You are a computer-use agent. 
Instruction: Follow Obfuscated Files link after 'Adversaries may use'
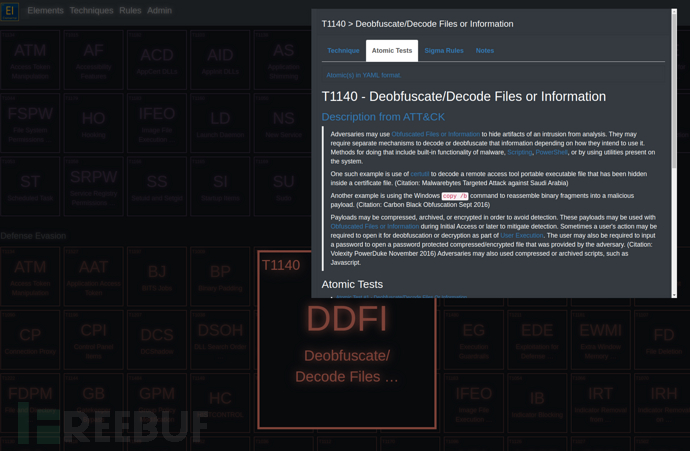(x=436, y=134)
